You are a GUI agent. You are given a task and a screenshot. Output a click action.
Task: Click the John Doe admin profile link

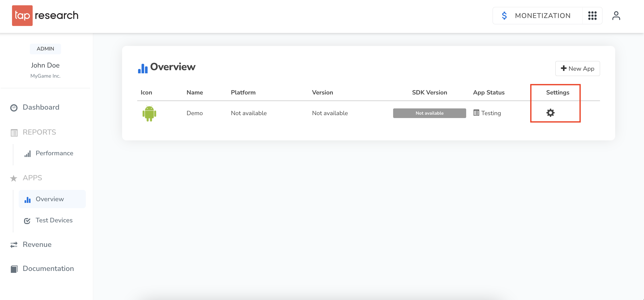(45, 65)
